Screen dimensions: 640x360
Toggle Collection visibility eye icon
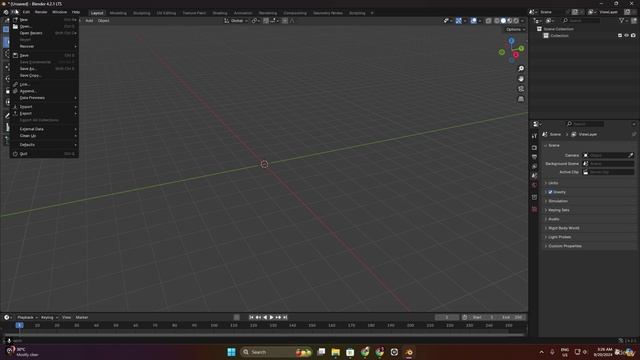click(627, 36)
